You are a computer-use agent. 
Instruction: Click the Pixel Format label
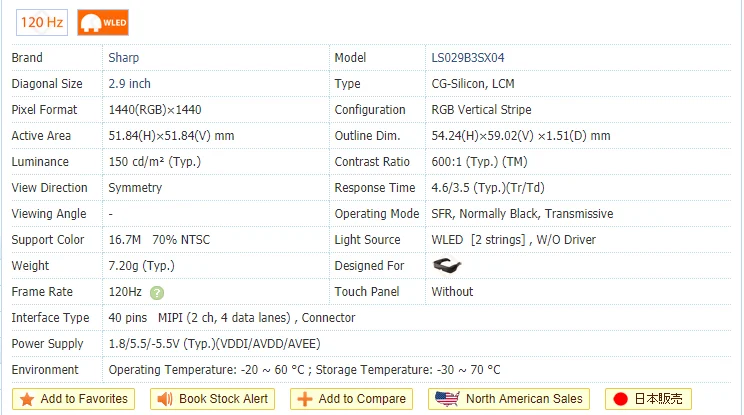tap(44, 110)
